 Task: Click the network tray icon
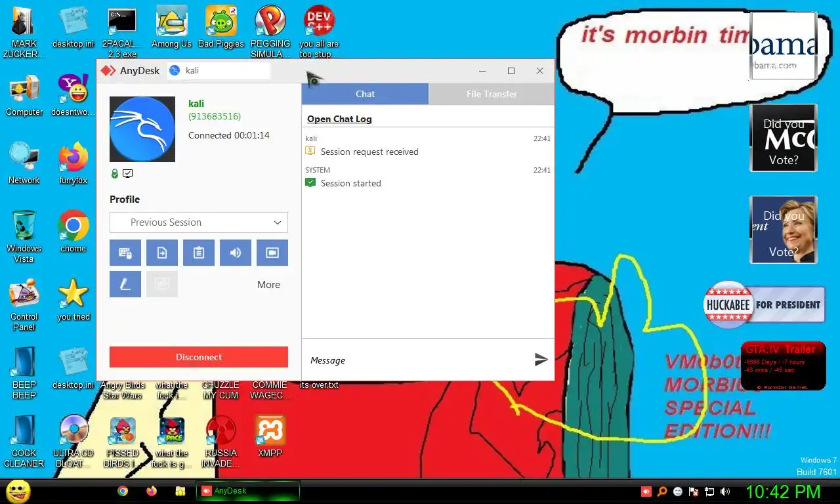click(709, 492)
